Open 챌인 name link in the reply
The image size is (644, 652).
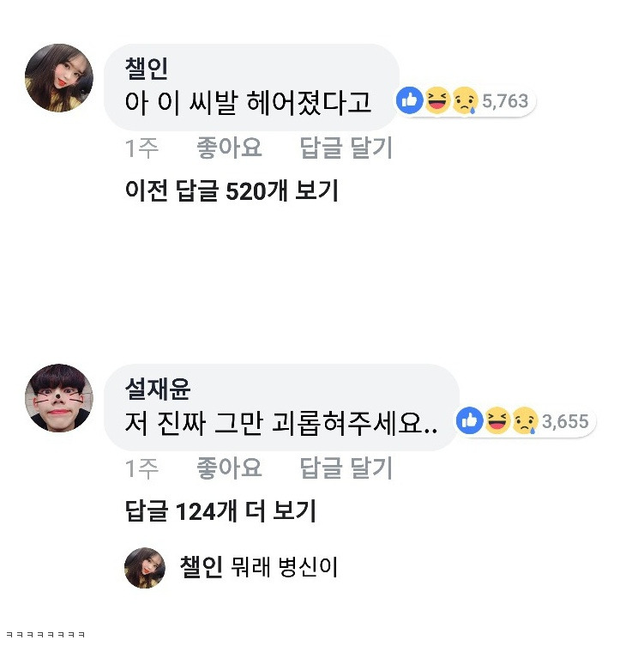point(202,567)
